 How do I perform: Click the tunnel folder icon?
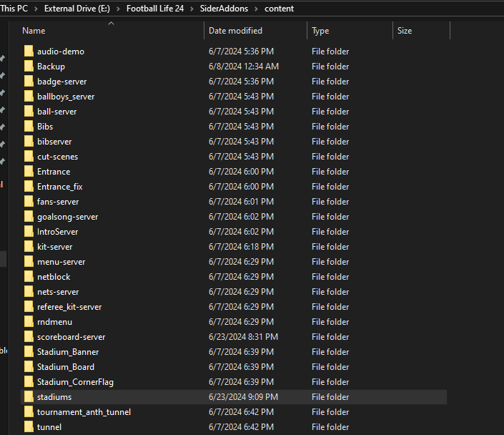[x=29, y=426]
